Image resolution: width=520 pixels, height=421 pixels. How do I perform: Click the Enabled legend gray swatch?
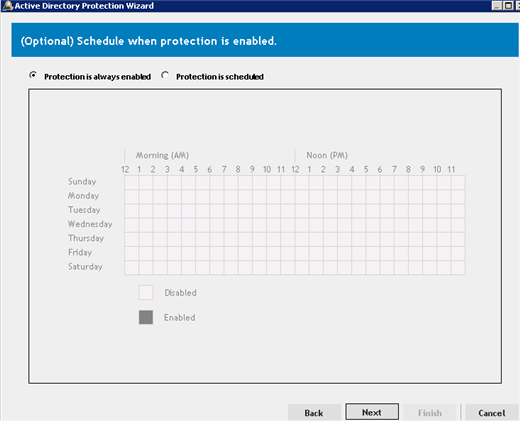click(x=146, y=317)
